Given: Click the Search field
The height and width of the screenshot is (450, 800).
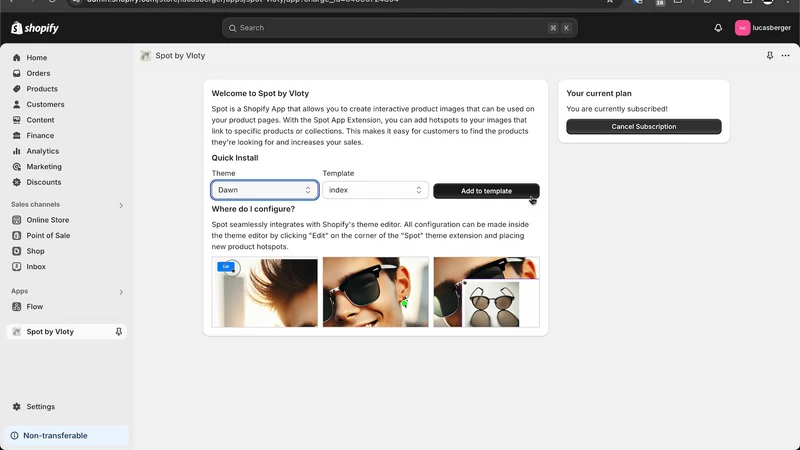Looking at the screenshot, I should [399, 28].
